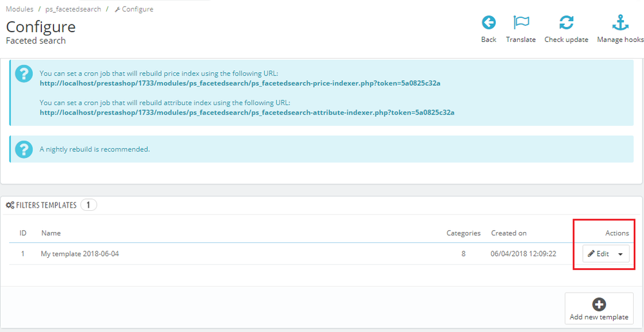Click the Name column header
Viewport: 644px width, 332px height.
click(x=51, y=233)
